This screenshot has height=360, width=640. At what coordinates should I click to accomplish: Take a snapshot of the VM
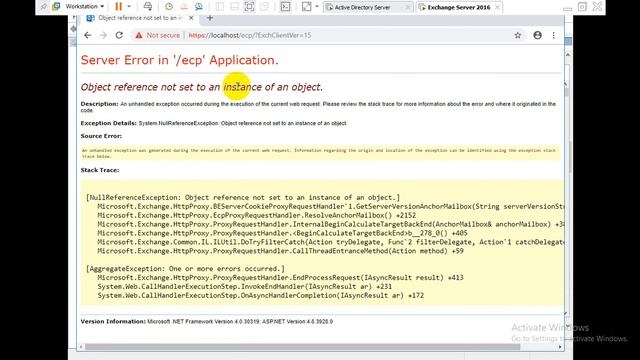pyautogui.click(x=169, y=7)
